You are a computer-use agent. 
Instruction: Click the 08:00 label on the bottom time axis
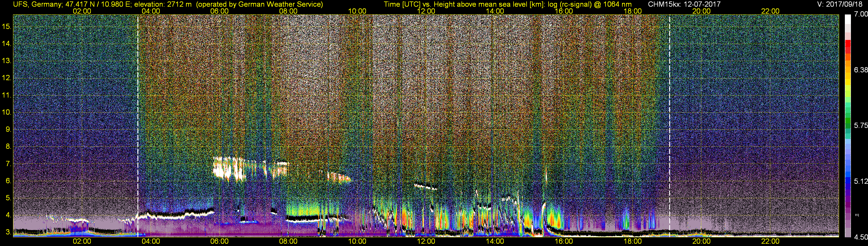pyautogui.click(x=288, y=241)
